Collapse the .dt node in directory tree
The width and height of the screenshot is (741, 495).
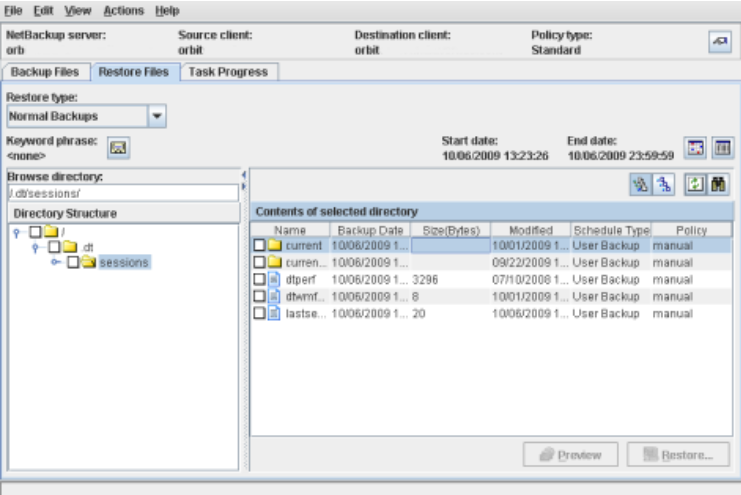point(35,247)
